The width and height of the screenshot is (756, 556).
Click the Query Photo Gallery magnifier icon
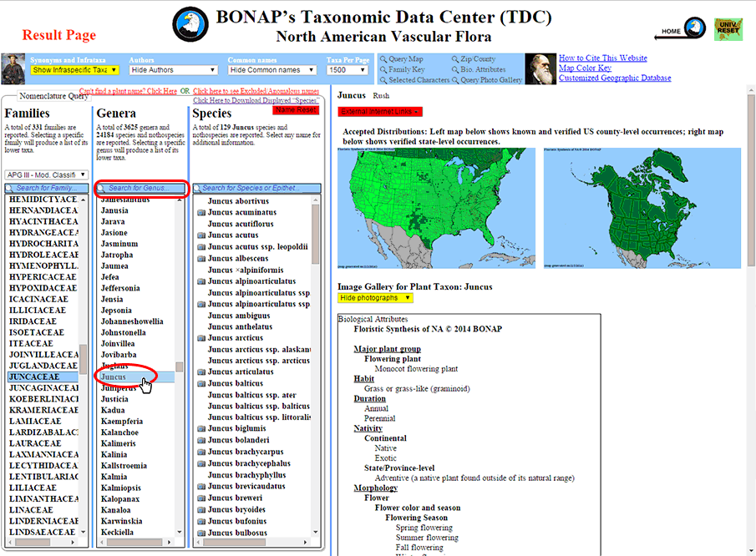click(x=455, y=80)
